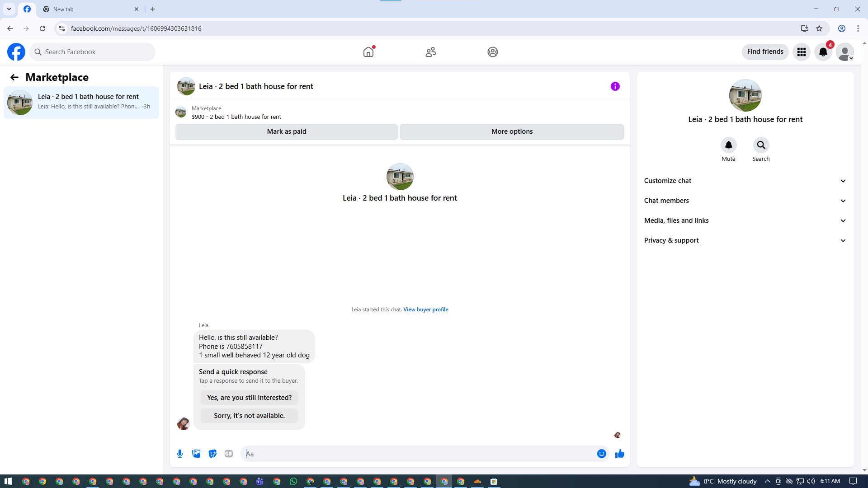Viewport: 868px width, 488px height.
Task: Open the notifications bell
Action: pyautogui.click(x=823, y=52)
